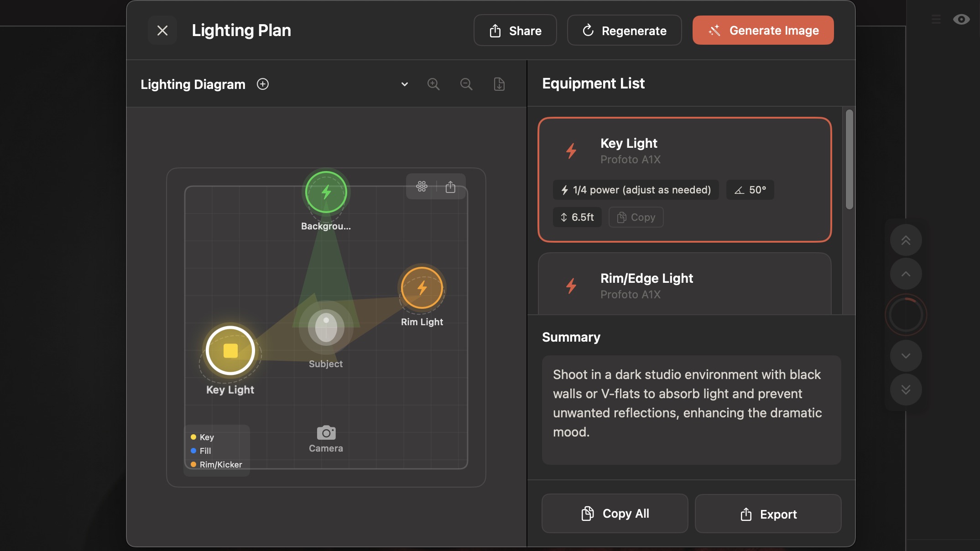Expand the Lighting Diagram dropdown chevron
The height and width of the screenshot is (551, 980).
pyautogui.click(x=404, y=84)
